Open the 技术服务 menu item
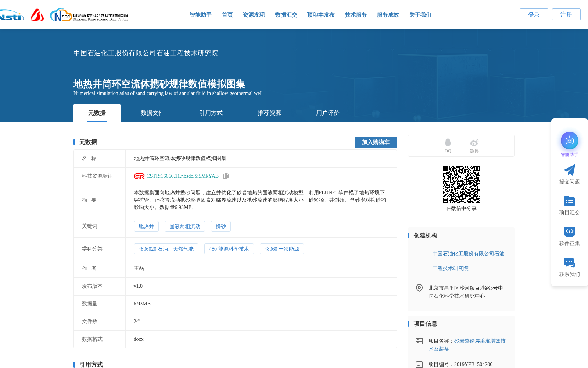 [x=356, y=15]
